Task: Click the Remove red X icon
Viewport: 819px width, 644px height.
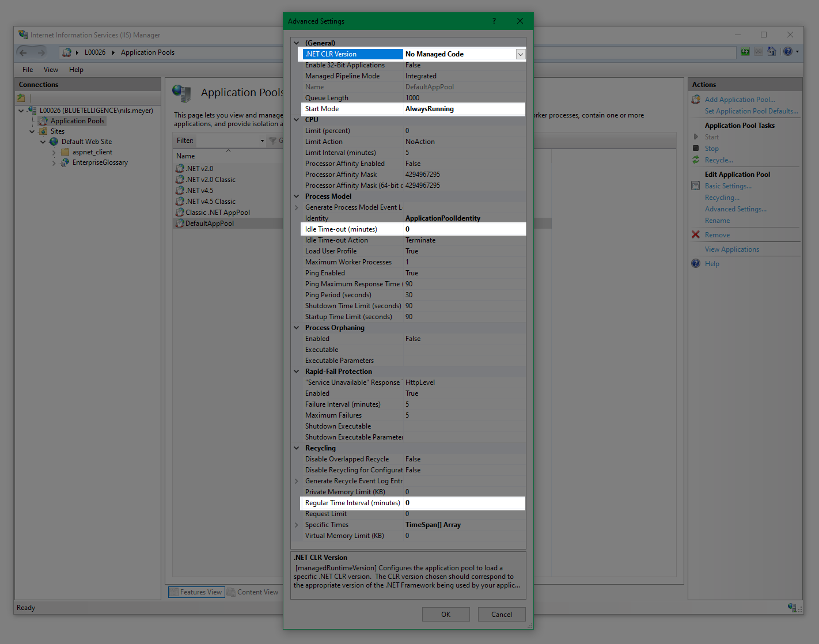Action: 695,234
